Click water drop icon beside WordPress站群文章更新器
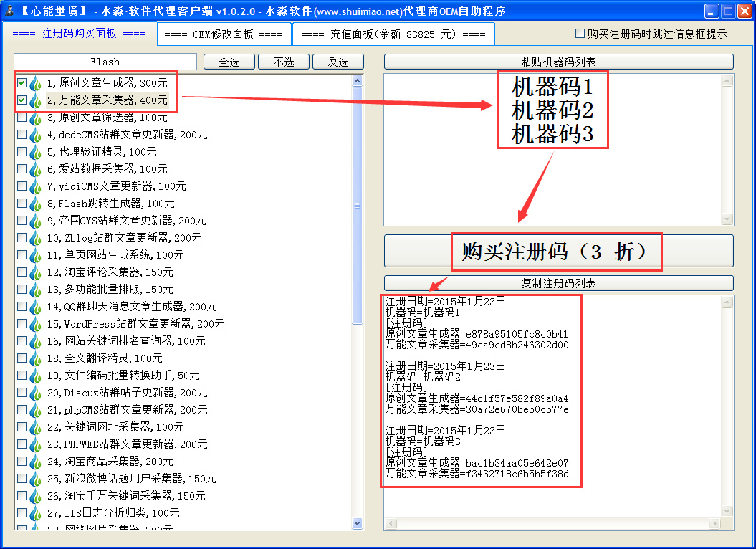Viewport: 756px width, 549px height. click(35, 324)
